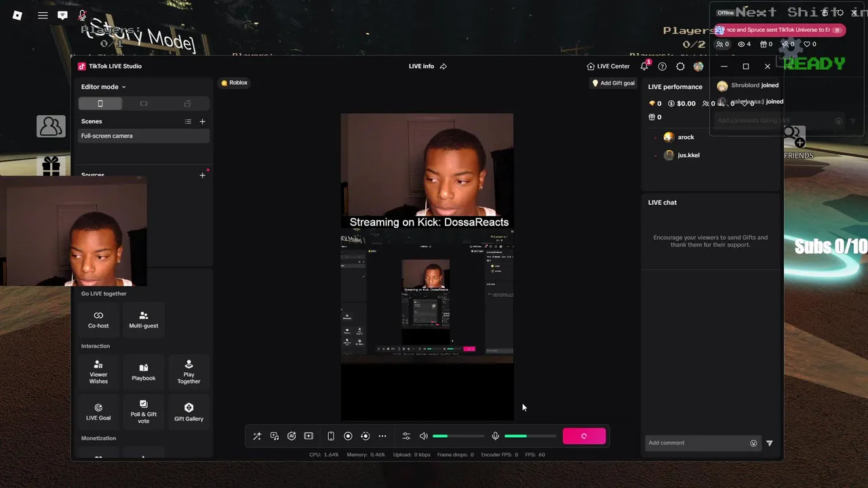Open the Scenes list options icon

coord(188,121)
